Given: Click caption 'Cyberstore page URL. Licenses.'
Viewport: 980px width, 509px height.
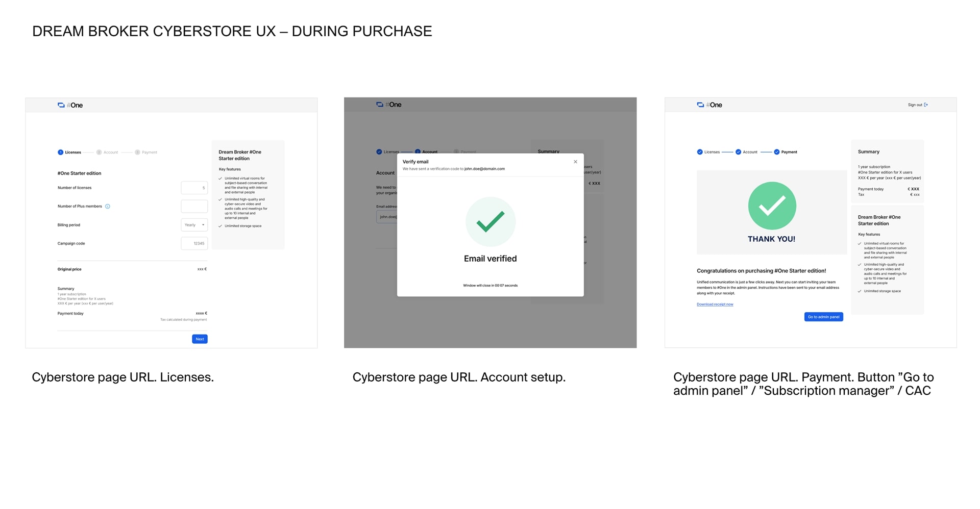Looking at the screenshot, I should click(122, 377).
